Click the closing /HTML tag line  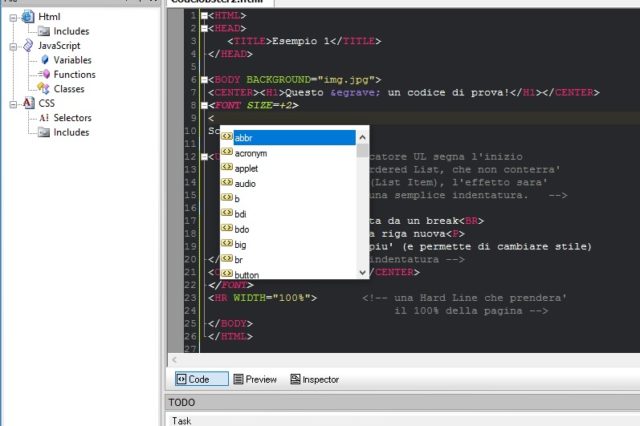[x=230, y=336]
